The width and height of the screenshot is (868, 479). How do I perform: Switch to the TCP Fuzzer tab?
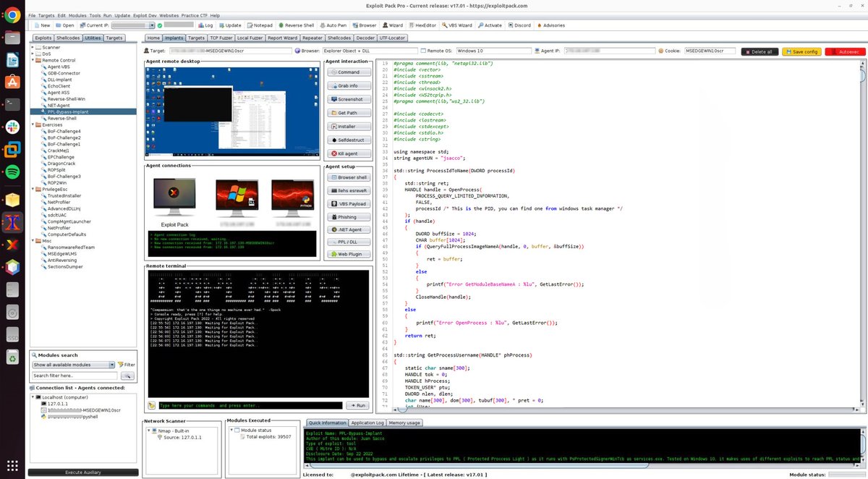(220, 38)
